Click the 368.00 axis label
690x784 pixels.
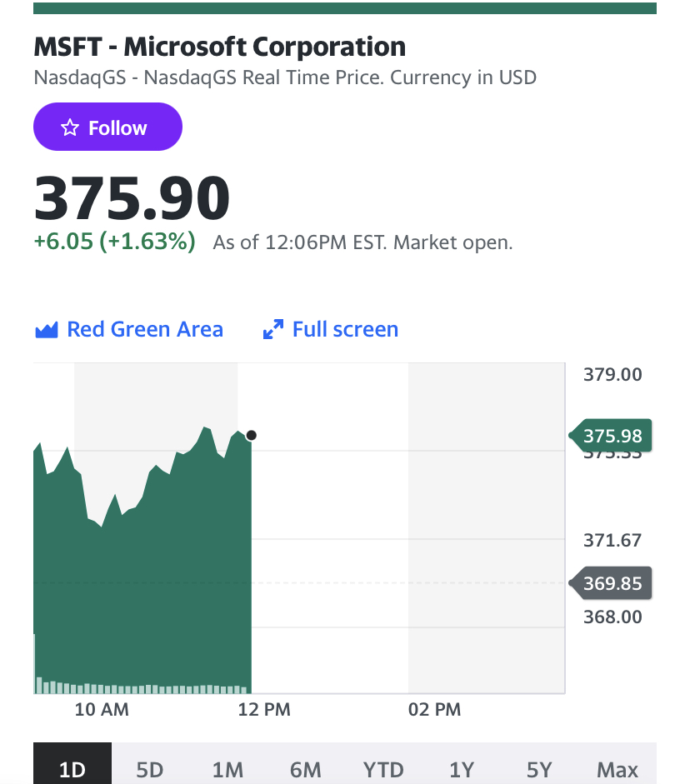pos(612,617)
